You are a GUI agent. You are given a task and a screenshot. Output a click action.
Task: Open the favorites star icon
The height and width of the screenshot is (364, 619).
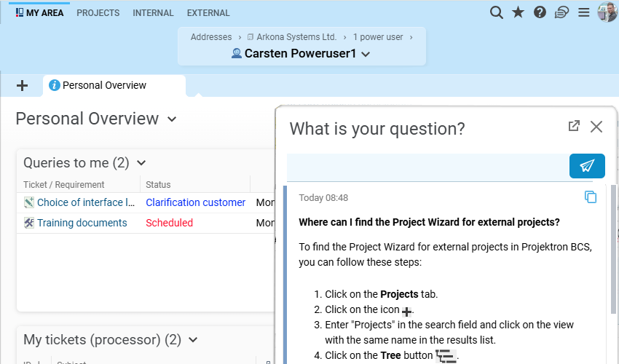pyautogui.click(x=518, y=12)
